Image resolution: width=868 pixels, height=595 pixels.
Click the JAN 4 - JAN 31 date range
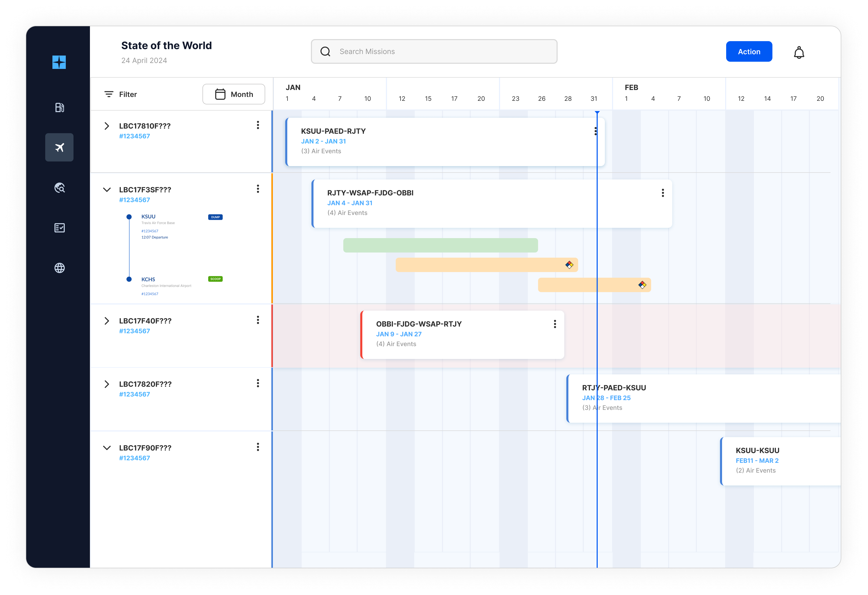tap(350, 203)
